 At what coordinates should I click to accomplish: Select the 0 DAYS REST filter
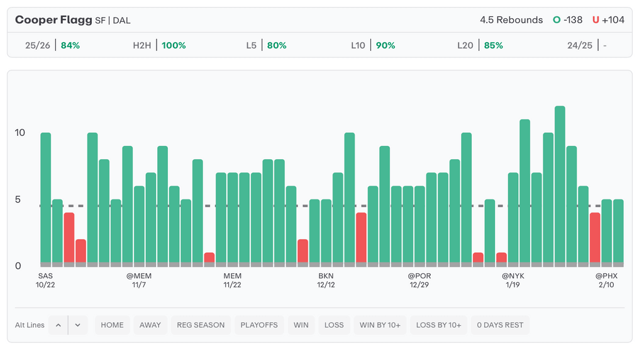(x=501, y=325)
